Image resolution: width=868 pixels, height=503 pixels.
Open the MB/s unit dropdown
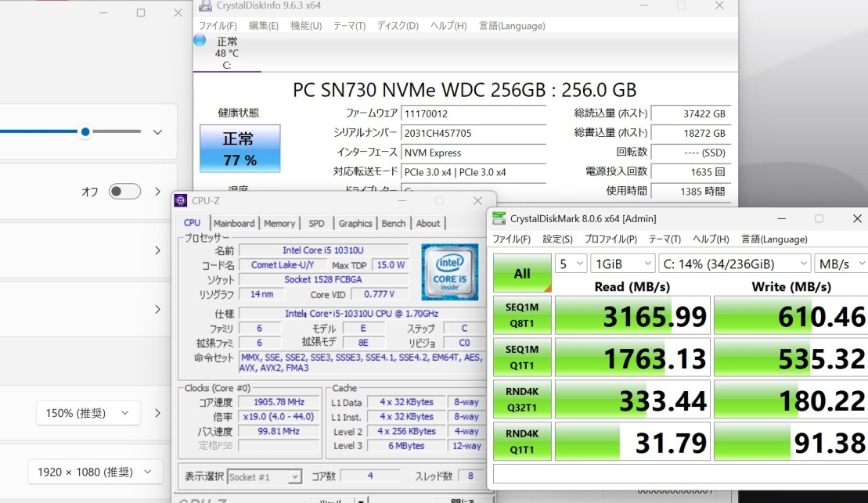pos(841,264)
